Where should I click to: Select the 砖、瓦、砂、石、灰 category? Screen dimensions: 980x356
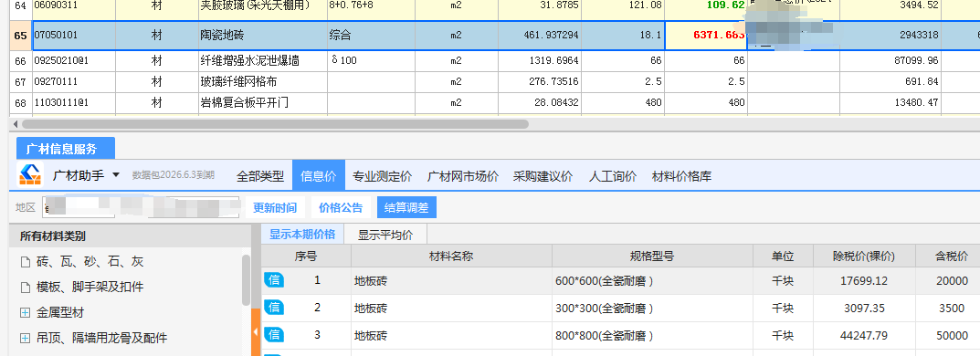click(90, 262)
